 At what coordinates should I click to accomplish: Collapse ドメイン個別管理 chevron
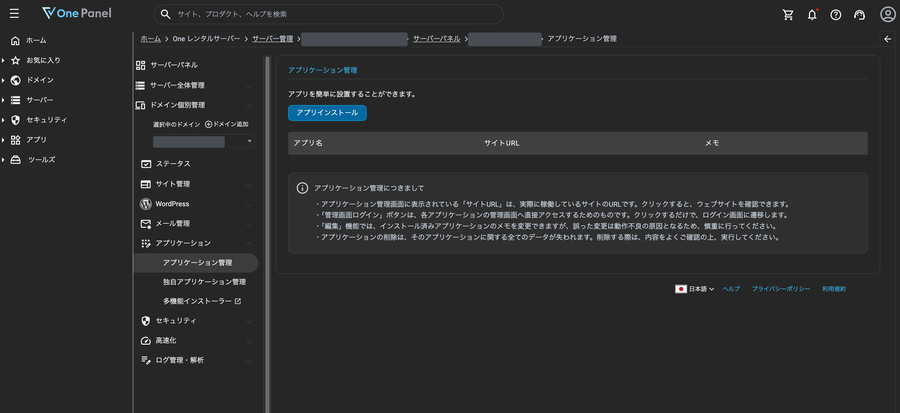[x=249, y=106]
